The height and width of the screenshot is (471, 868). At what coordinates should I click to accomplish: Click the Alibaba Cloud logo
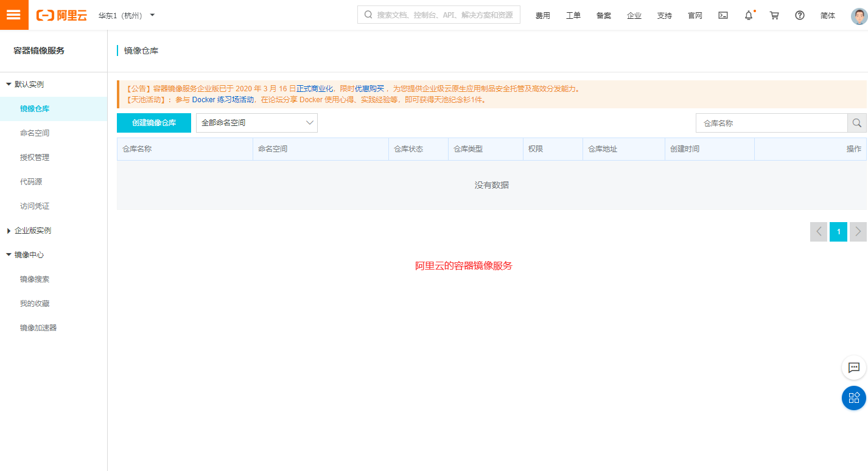click(61, 15)
